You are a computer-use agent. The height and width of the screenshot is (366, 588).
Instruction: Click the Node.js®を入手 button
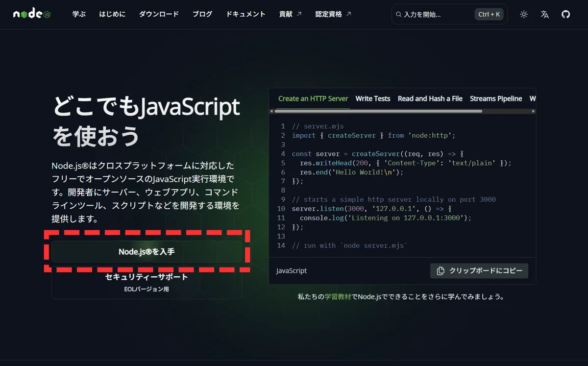(x=147, y=251)
